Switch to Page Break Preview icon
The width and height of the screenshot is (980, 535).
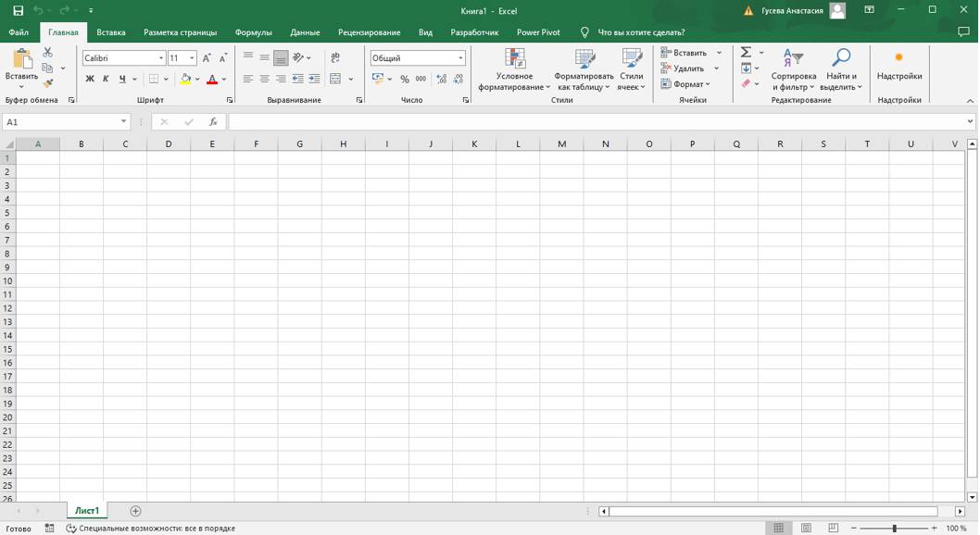click(x=833, y=529)
